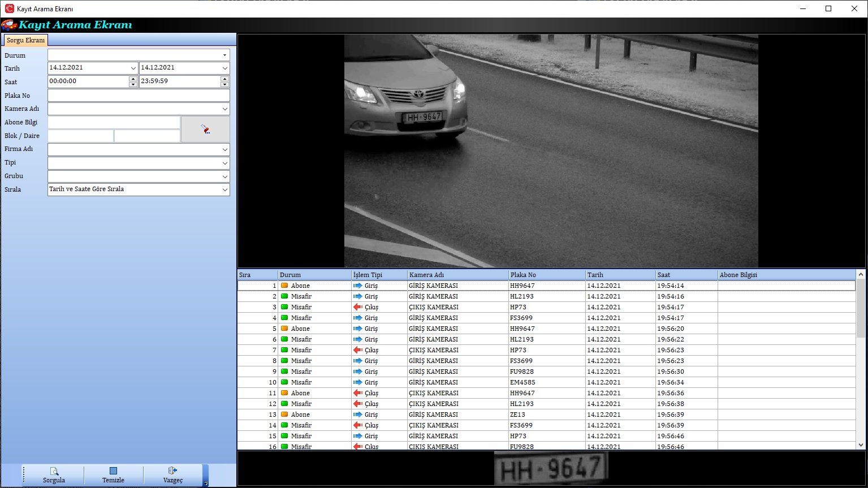Click the Plaka No input field

(139, 95)
